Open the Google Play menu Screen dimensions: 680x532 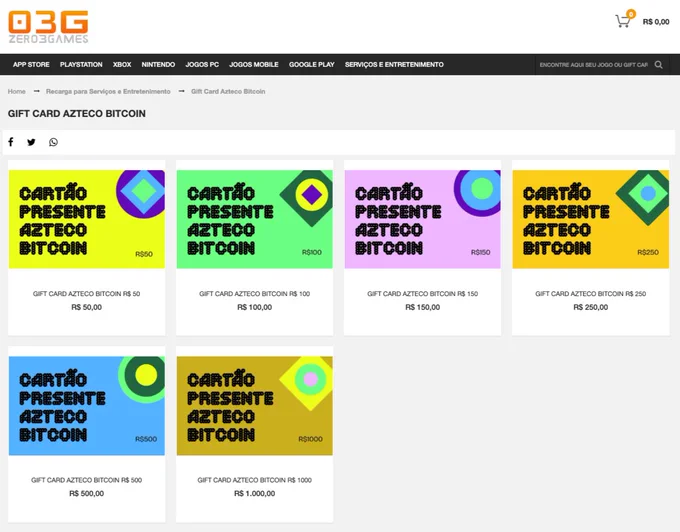pos(312,65)
